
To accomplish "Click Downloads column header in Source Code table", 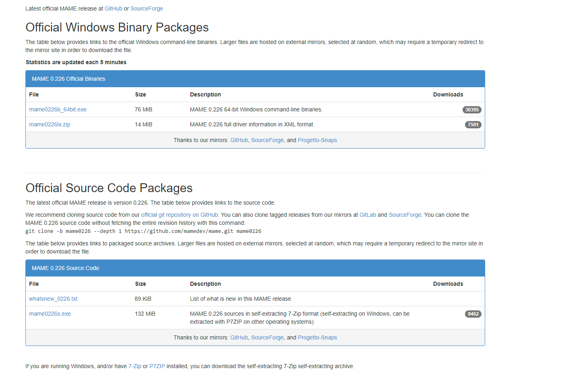I will pos(448,284).
